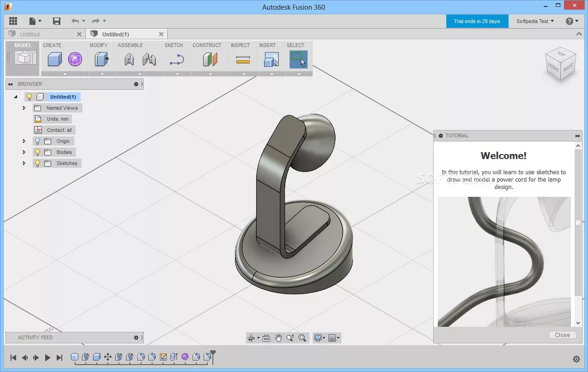Open the MODEL workspace switcher
The image size is (588, 372).
click(23, 58)
